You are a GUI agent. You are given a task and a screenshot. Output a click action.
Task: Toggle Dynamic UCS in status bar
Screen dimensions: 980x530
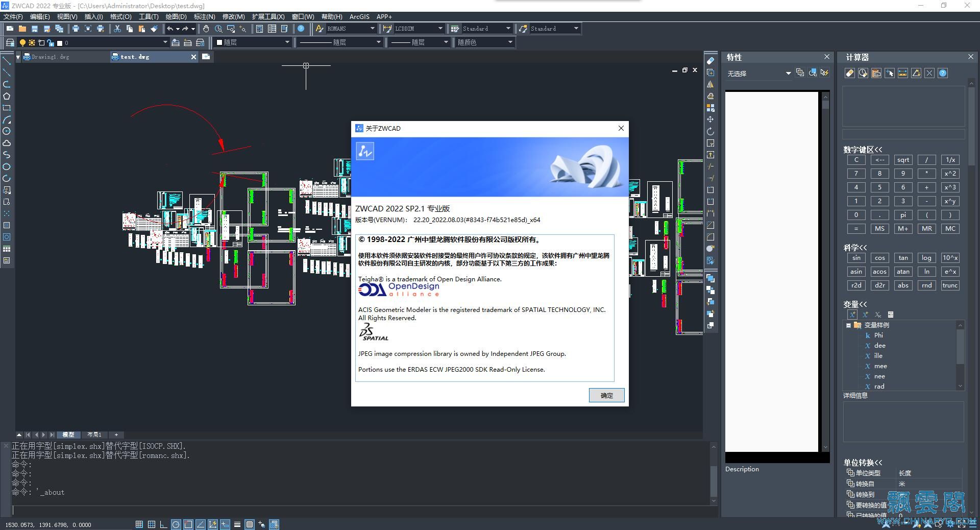click(212, 524)
